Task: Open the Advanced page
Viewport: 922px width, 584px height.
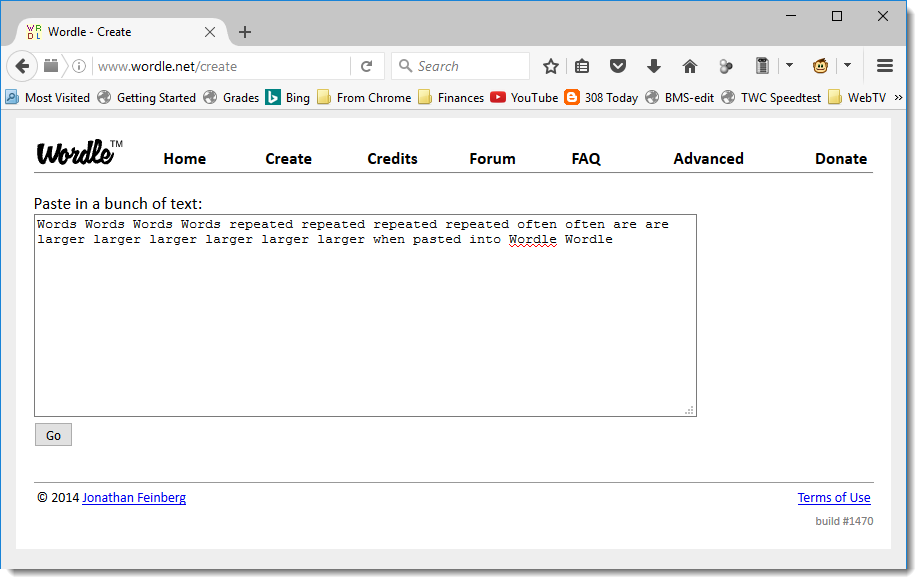Action: 709,159
